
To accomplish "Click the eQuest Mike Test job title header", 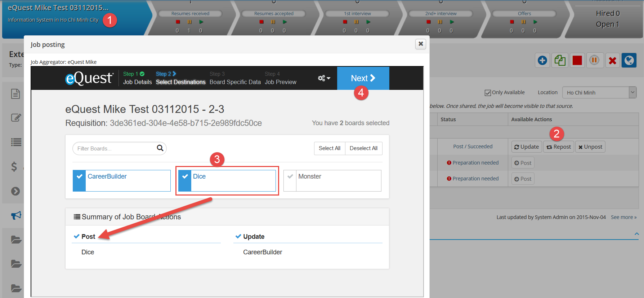I will click(58, 8).
